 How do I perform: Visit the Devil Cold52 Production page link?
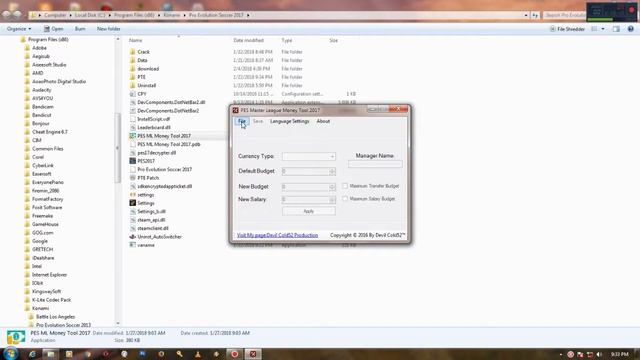coord(277,235)
